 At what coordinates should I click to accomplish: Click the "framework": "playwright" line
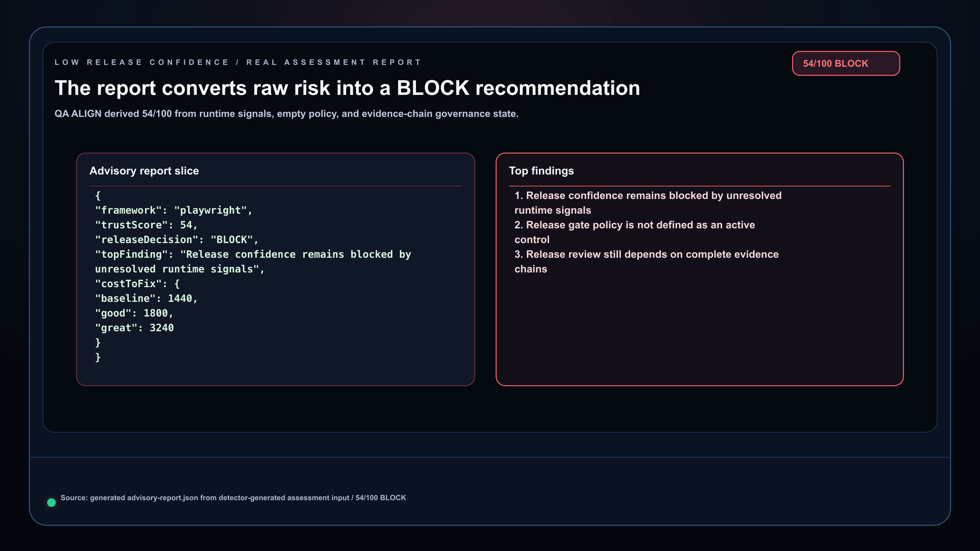(174, 210)
